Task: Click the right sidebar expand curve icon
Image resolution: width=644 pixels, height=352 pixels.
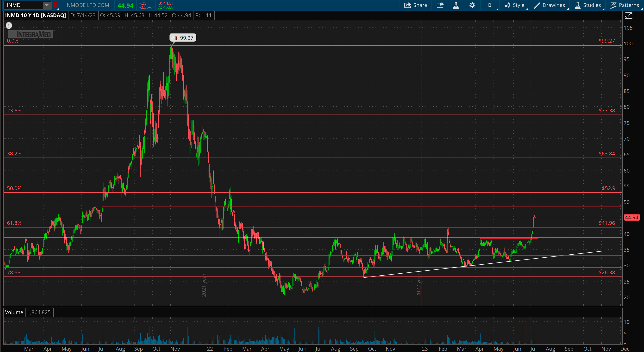Action: pyautogui.click(x=629, y=16)
